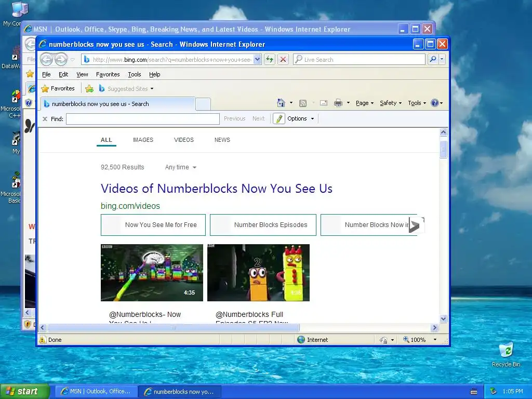
Task: Toggle the Find highlighter pen icon
Action: pyautogui.click(x=279, y=118)
